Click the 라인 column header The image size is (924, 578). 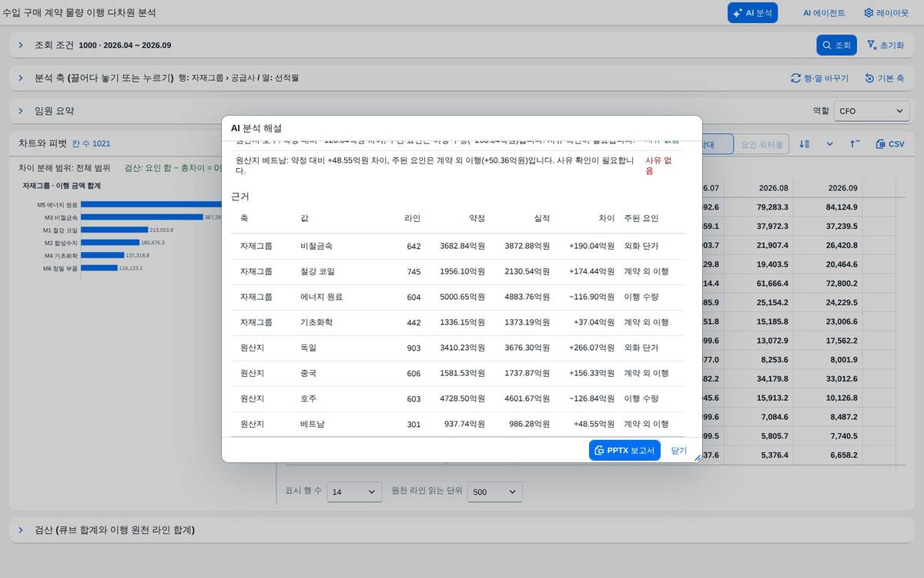tap(412, 218)
